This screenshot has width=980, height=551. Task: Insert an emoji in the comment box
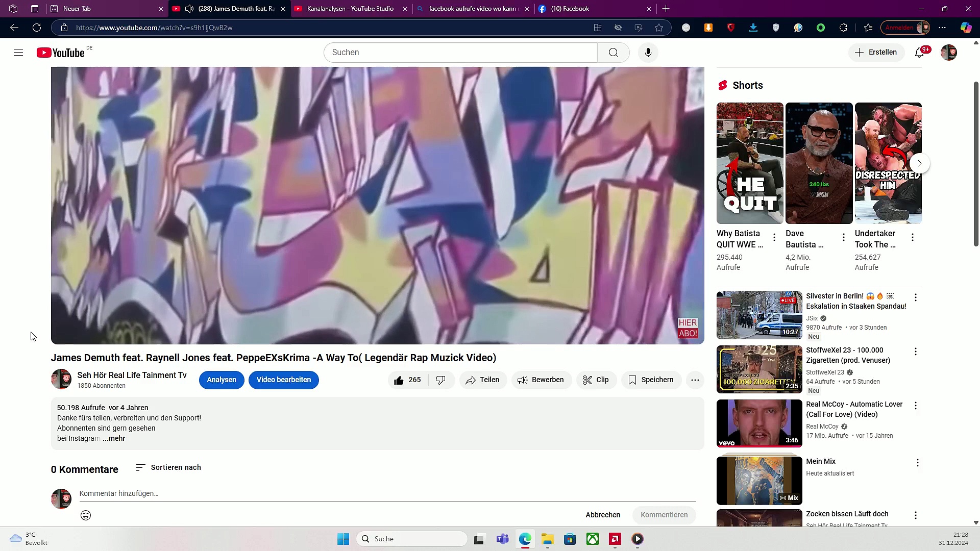point(86,515)
